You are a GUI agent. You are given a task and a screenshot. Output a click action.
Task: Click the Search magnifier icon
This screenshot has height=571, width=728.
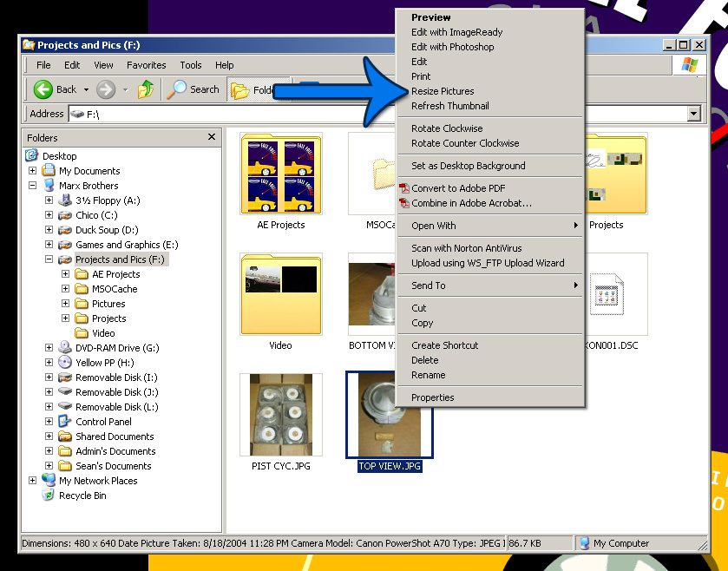[x=176, y=89]
